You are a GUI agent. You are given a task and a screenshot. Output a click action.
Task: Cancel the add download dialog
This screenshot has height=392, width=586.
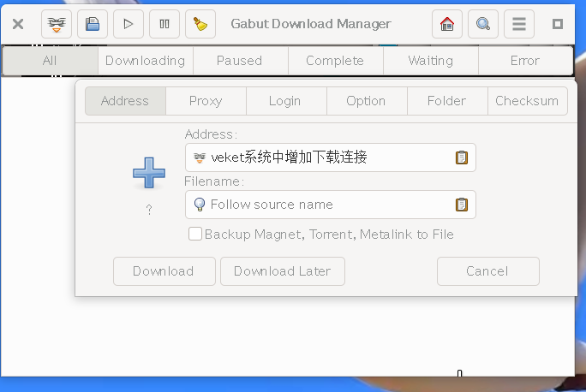[488, 271]
